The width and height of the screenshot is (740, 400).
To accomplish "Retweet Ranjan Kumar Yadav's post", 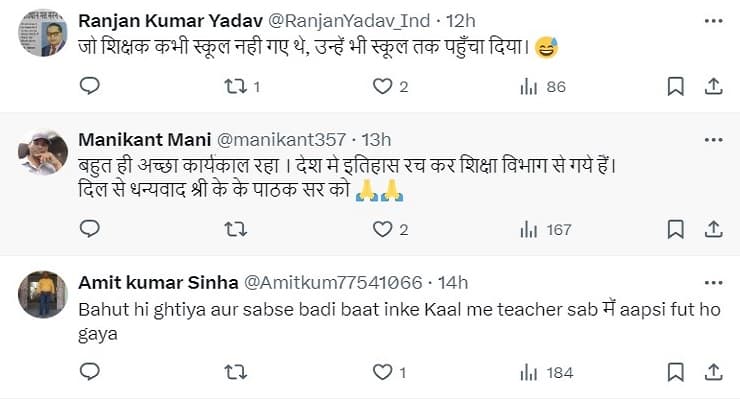I will point(236,87).
